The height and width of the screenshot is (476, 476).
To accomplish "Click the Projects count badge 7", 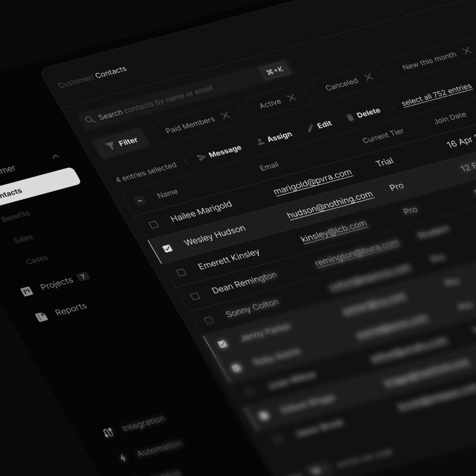I will [82, 276].
